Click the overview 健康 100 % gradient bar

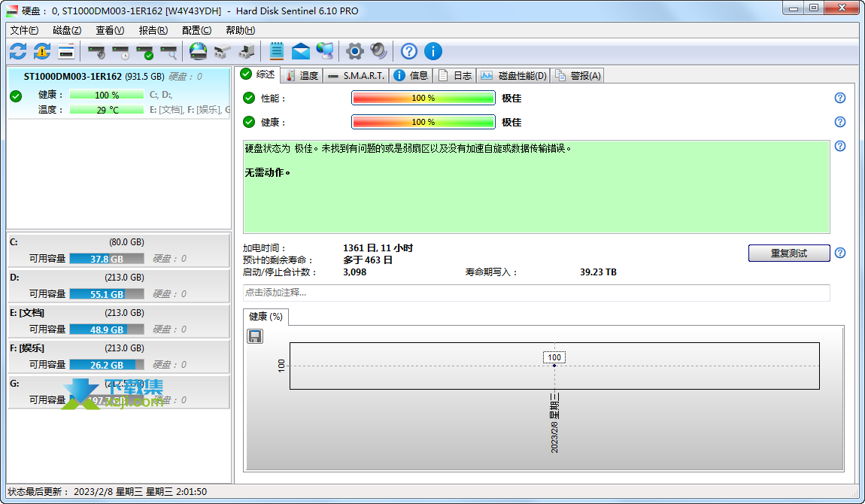(423, 122)
